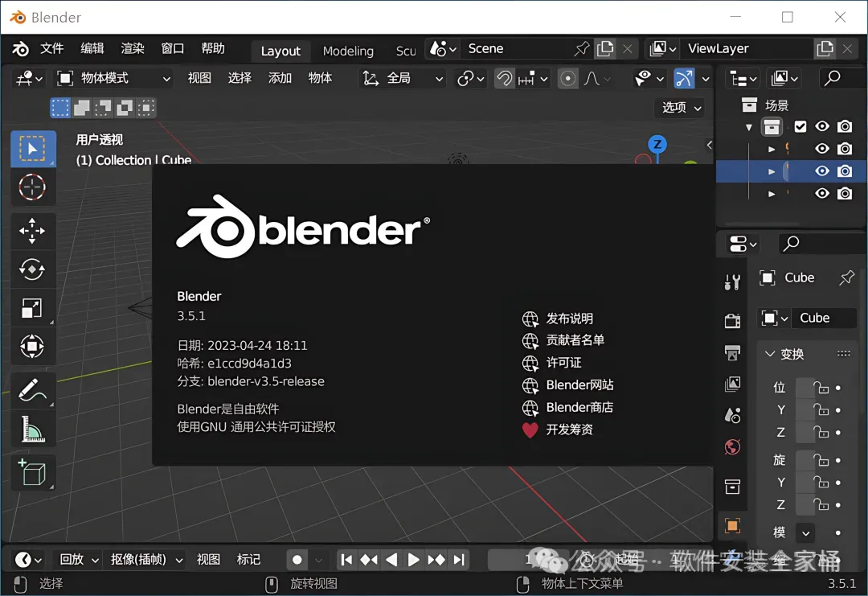Select the Annotate pencil tool
The image size is (868, 596).
point(33,391)
